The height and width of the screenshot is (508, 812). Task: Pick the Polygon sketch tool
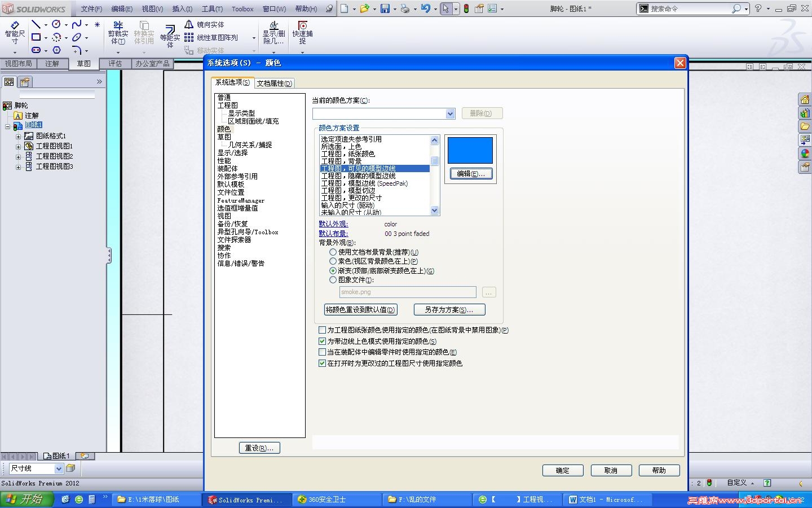click(x=56, y=50)
